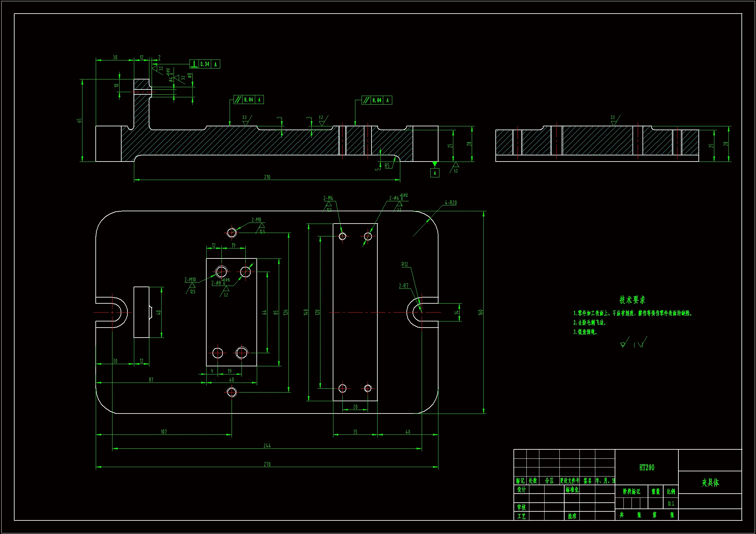Select the 65 height dimension in section view
This screenshot has height=534, width=756.
pos(79,121)
